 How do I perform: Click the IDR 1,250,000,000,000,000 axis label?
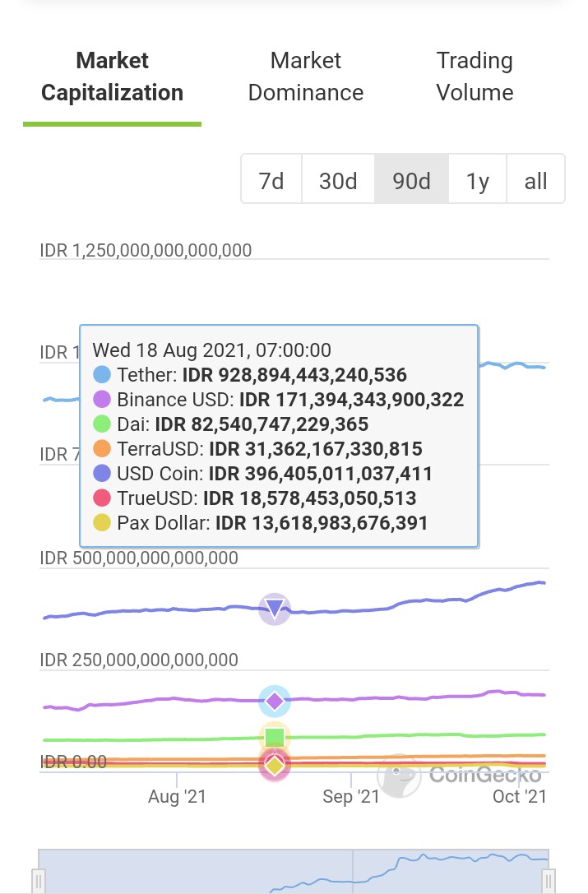(x=146, y=250)
